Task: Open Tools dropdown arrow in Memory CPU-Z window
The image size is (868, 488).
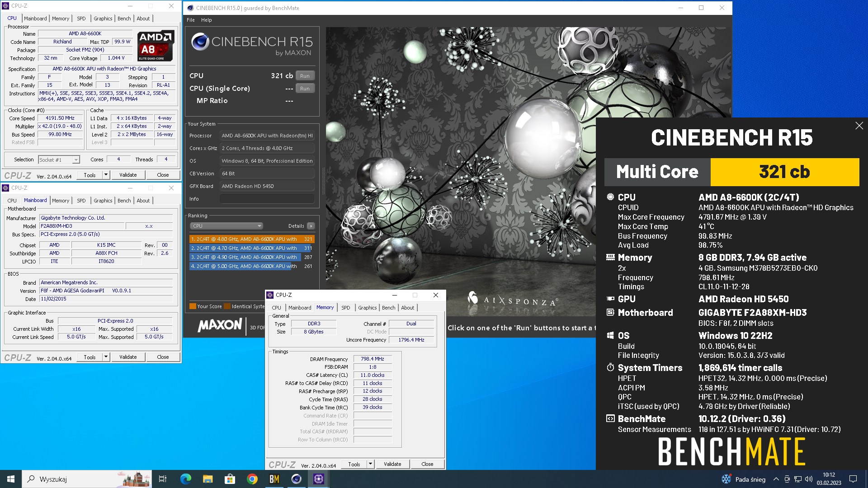Action: (x=370, y=464)
